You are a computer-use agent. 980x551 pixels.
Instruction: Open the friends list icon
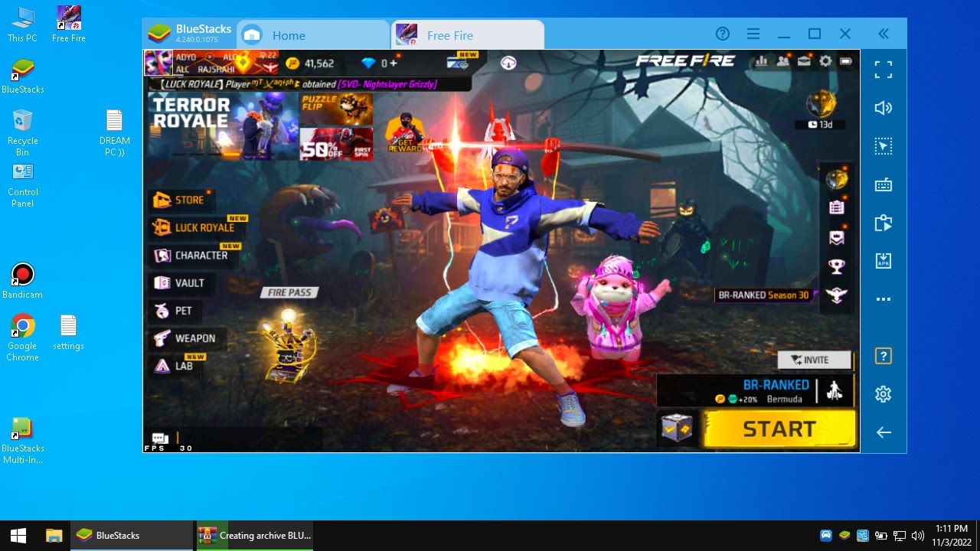tap(782, 61)
